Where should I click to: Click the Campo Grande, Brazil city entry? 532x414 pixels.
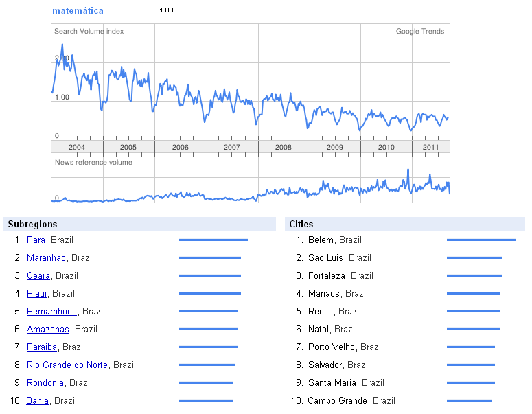(x=351, y=400)
